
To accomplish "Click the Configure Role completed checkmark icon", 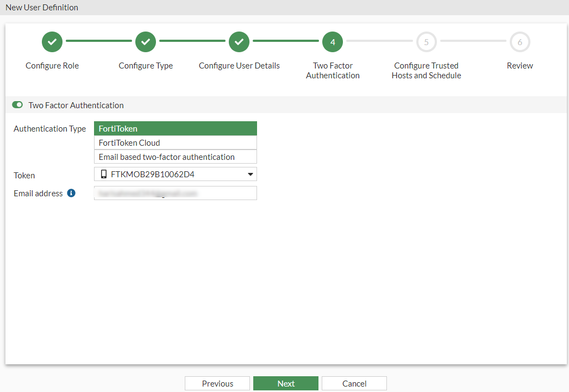I will pos(52,42).
